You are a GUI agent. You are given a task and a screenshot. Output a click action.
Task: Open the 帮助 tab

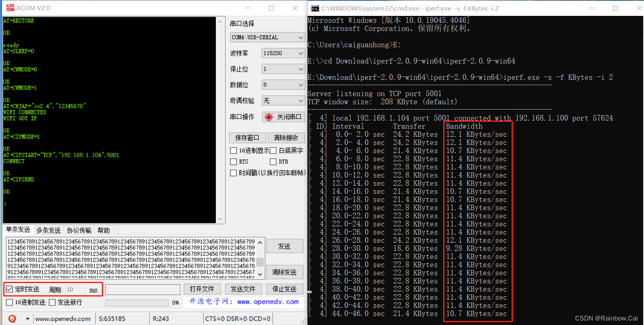pyautogui.click(x=104, y=230)
